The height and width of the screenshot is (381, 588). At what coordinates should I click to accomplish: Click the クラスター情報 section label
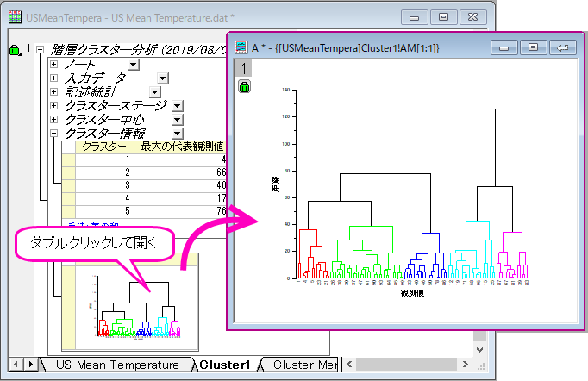pos(106,133)
